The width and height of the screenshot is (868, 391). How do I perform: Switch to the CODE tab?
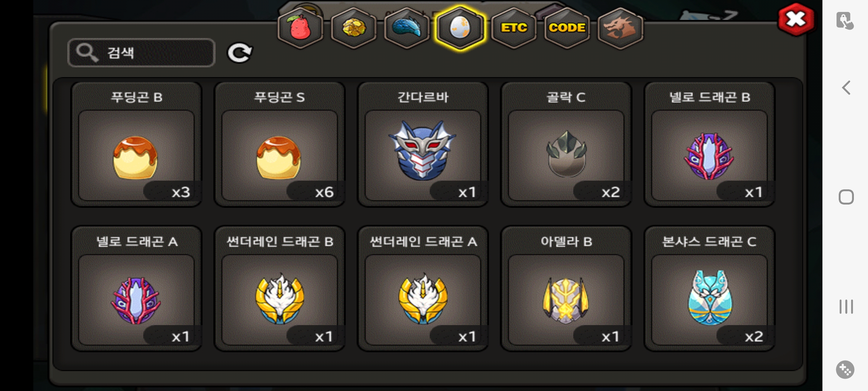567,28
